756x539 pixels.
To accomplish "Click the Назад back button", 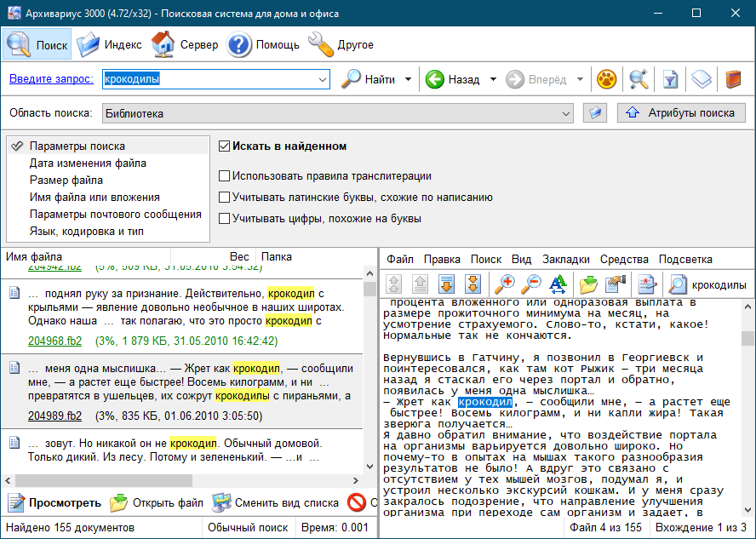I will [x=453, y=79].
